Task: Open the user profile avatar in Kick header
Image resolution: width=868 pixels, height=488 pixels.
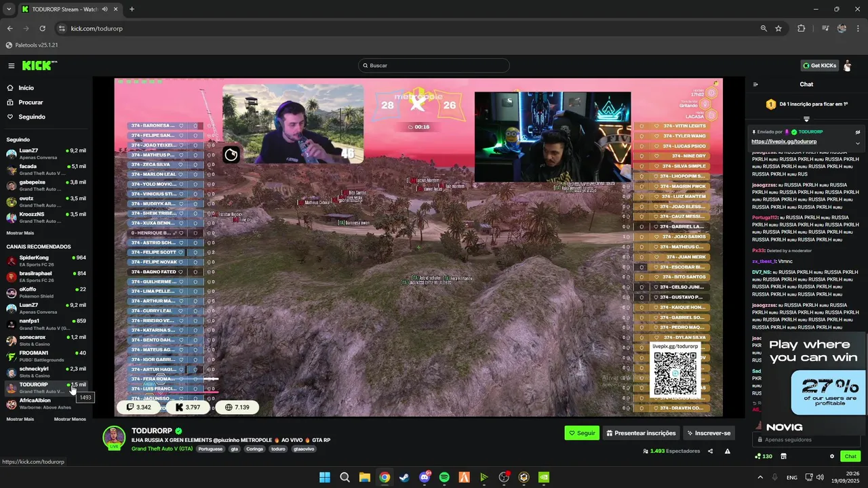Action: (847, 66)
